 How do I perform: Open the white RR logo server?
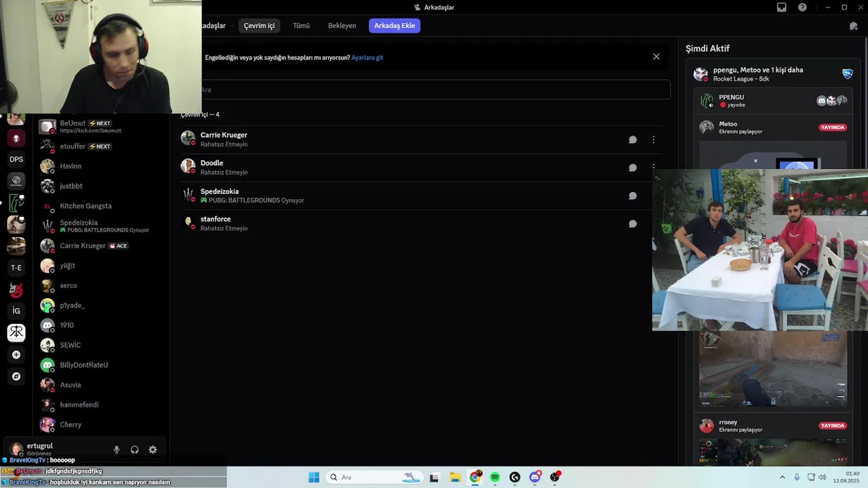tap(16, 333)
